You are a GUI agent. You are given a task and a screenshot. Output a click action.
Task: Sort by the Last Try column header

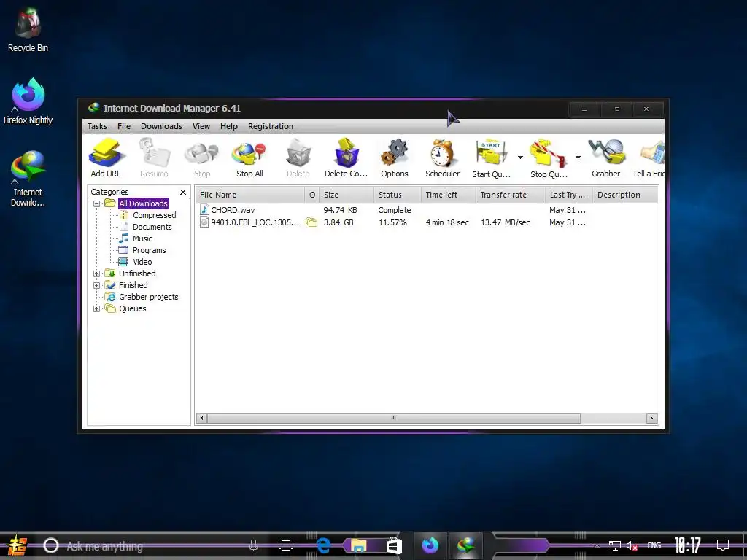coord(569,195)
